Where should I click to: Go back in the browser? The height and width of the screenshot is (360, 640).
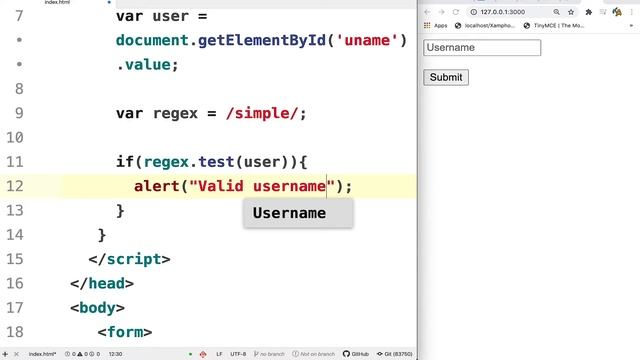pyautogui.click(x=427, y=12)
